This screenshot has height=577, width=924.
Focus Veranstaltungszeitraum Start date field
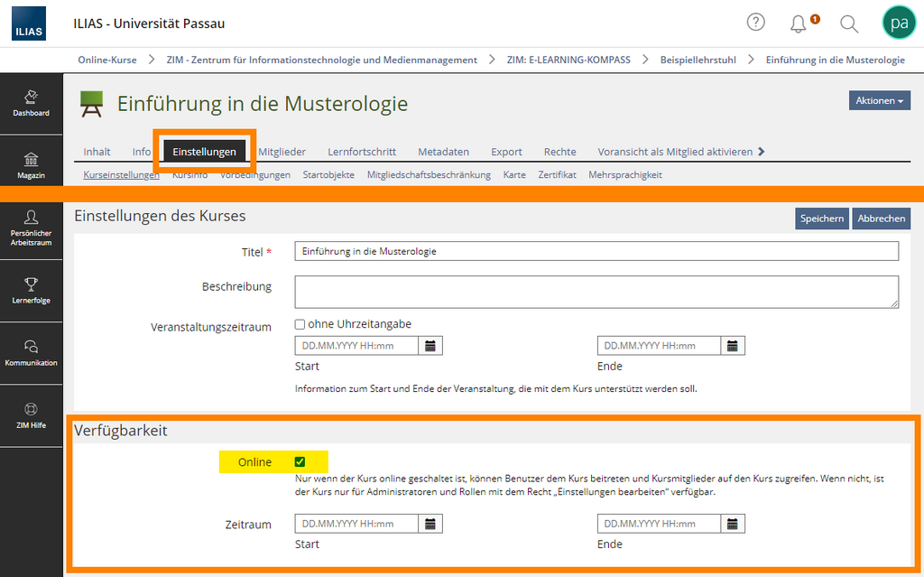356,346
